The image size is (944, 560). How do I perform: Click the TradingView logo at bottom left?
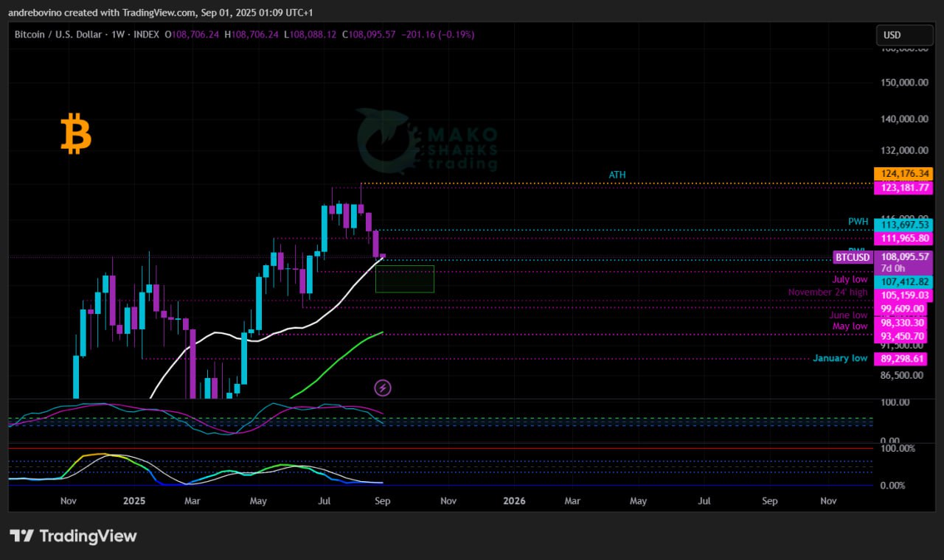(x=73, y=536)
